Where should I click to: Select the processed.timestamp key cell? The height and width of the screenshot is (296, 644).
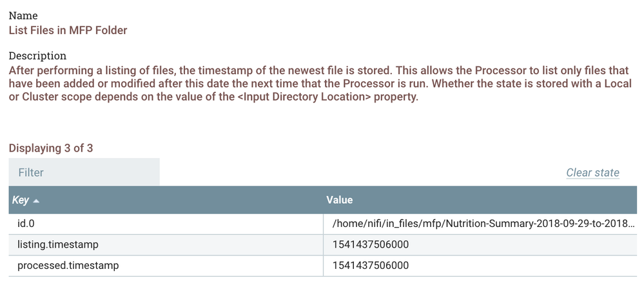tap(68, 265)
